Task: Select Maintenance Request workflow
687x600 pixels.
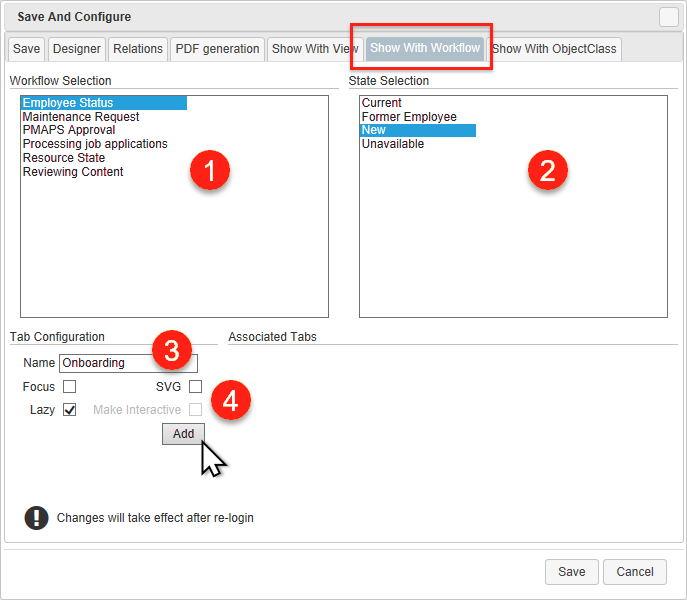Action: [x=81, y=117]
